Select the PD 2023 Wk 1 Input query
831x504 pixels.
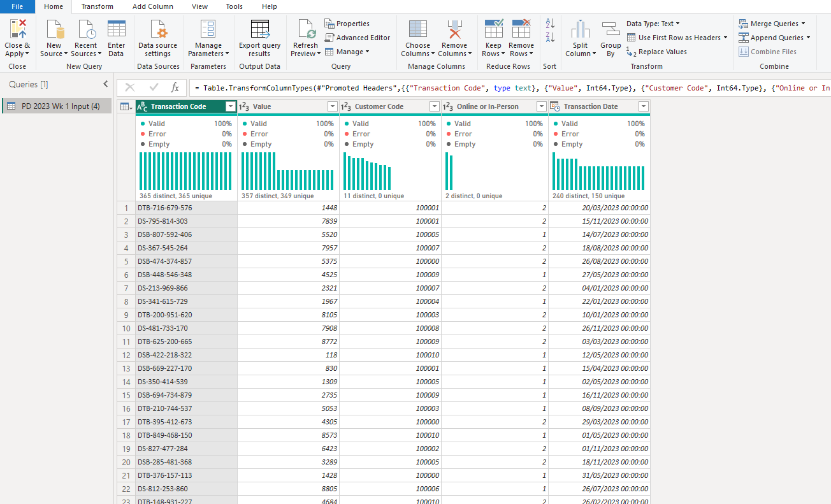coord(60,106)
